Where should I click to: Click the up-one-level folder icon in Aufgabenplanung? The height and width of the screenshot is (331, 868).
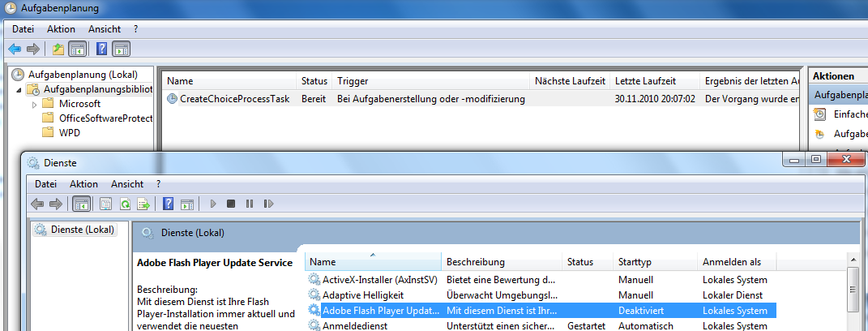coord(58,49)
